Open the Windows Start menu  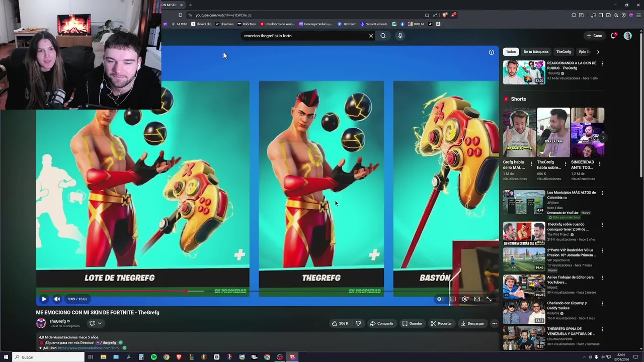click(6, 357)
